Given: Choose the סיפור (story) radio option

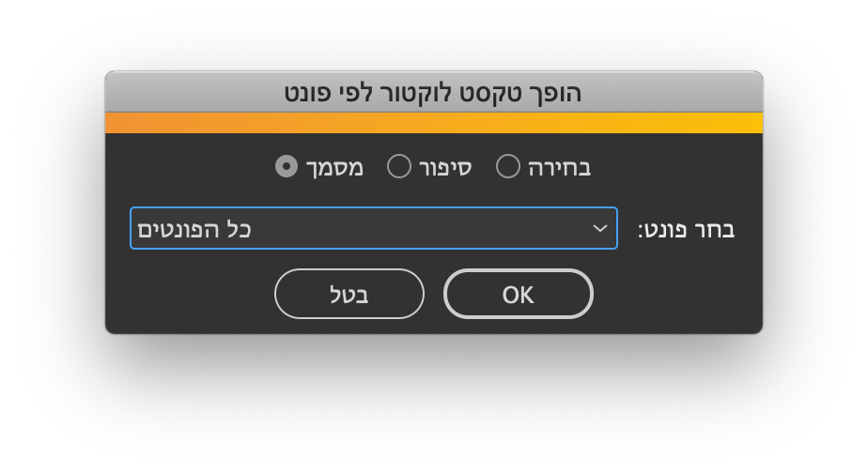Looking at the screenshot, I should [x=399, y=167].
